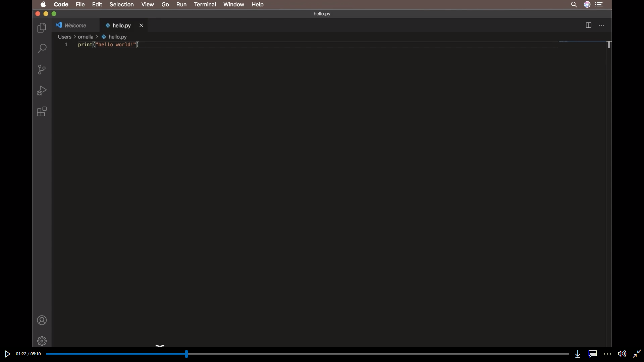Open video player more options menu
This screenshot has height=362, width=644.
point(607,354)
